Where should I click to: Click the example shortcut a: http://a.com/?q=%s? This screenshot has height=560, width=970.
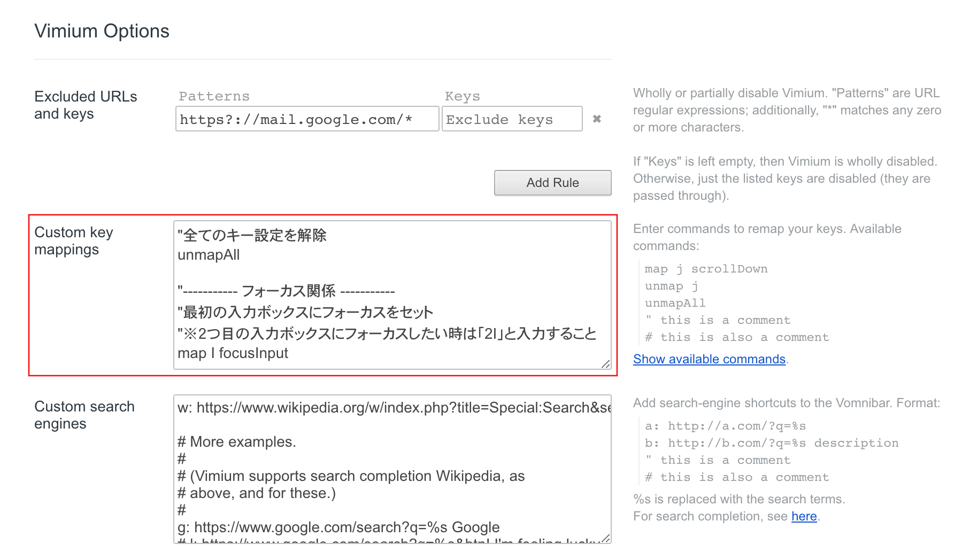click(x=726, y=426)
